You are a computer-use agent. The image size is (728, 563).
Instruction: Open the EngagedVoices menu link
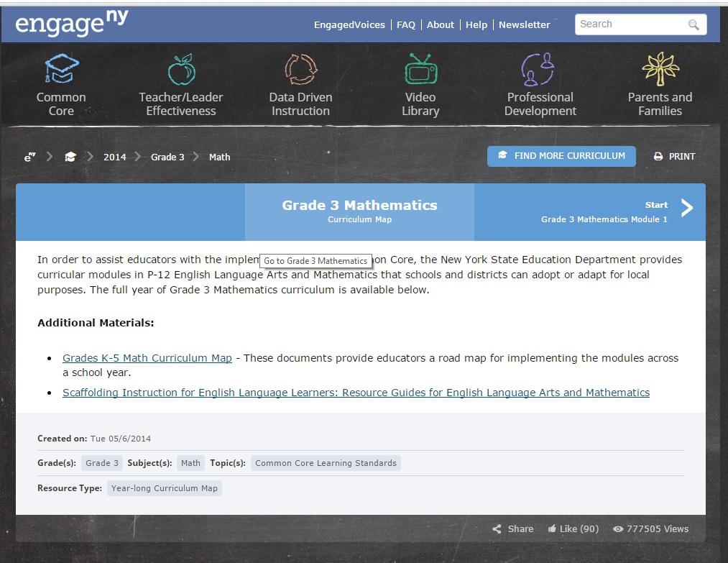349,24
